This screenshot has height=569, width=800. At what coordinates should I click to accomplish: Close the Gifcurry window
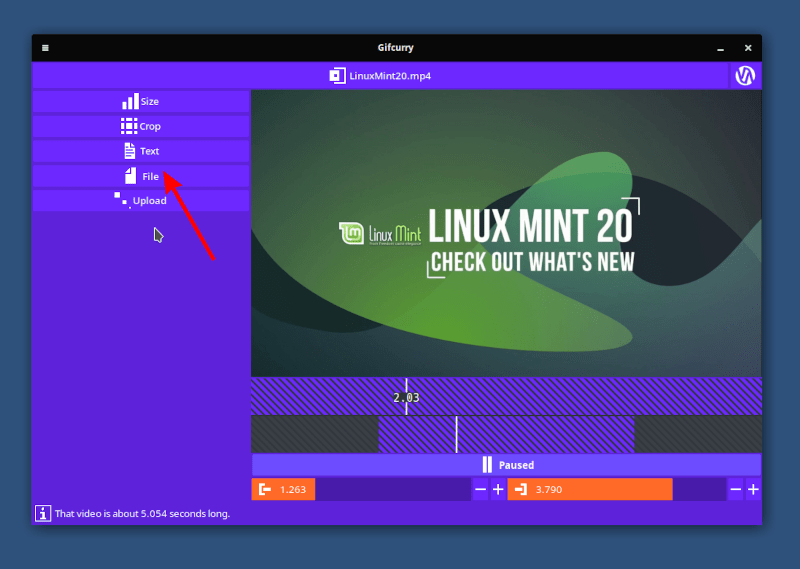click(x=748, y=48)
